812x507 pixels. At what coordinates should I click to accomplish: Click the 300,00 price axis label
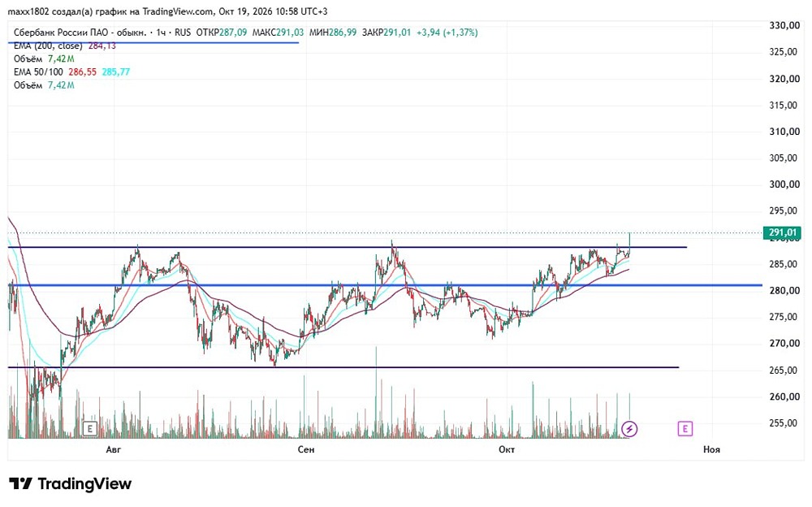[784, 184]
